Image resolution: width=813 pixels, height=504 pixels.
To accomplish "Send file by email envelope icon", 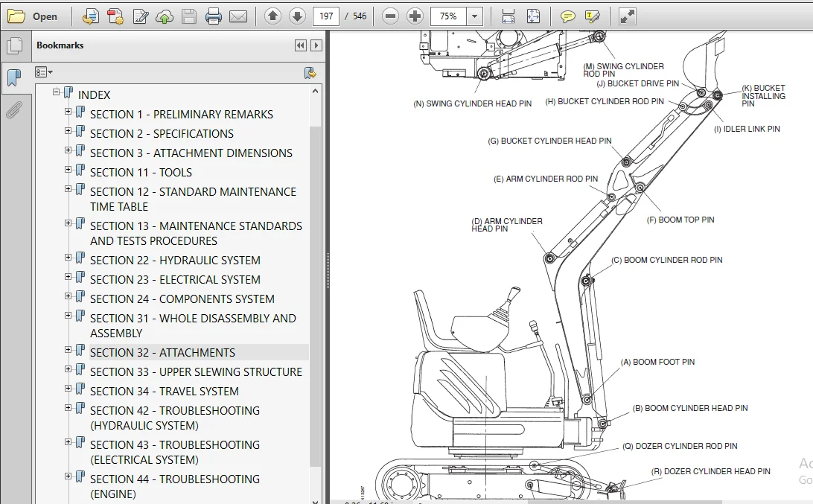I will click(238, 16).
